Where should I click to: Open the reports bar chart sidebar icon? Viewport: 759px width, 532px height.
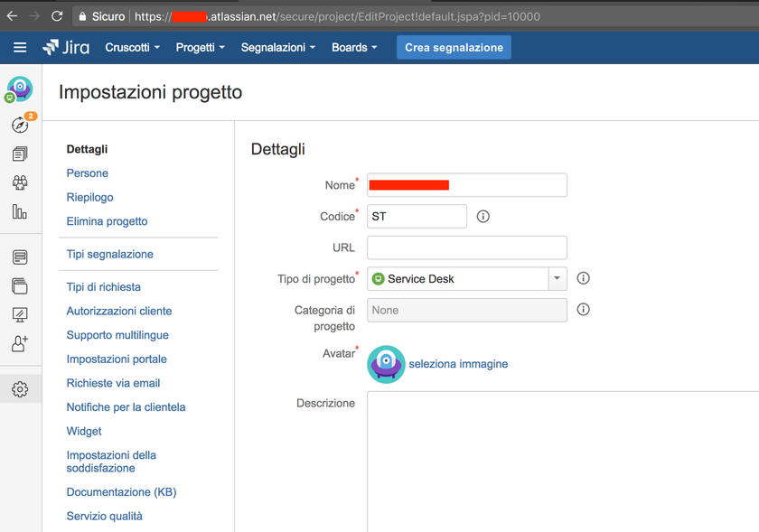tap(20, 211)
